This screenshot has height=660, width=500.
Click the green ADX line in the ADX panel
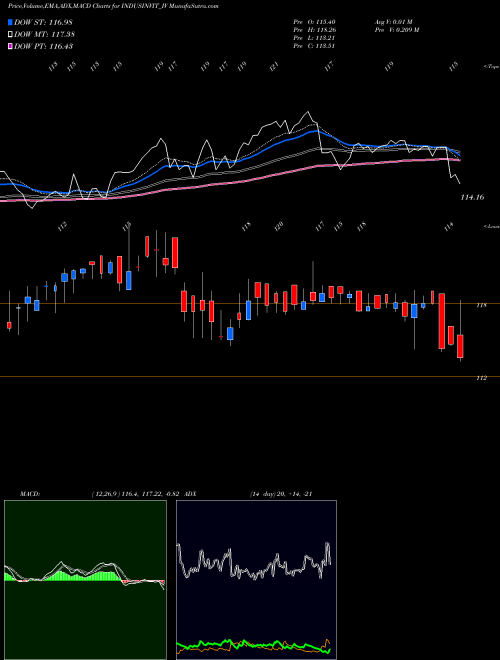(x=253, y=645)
